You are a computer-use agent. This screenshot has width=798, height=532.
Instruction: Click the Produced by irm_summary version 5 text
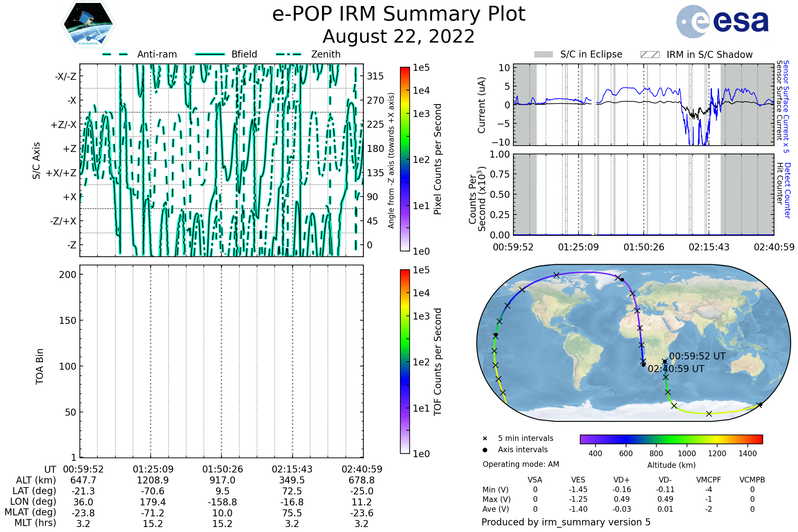coord(566,522)
